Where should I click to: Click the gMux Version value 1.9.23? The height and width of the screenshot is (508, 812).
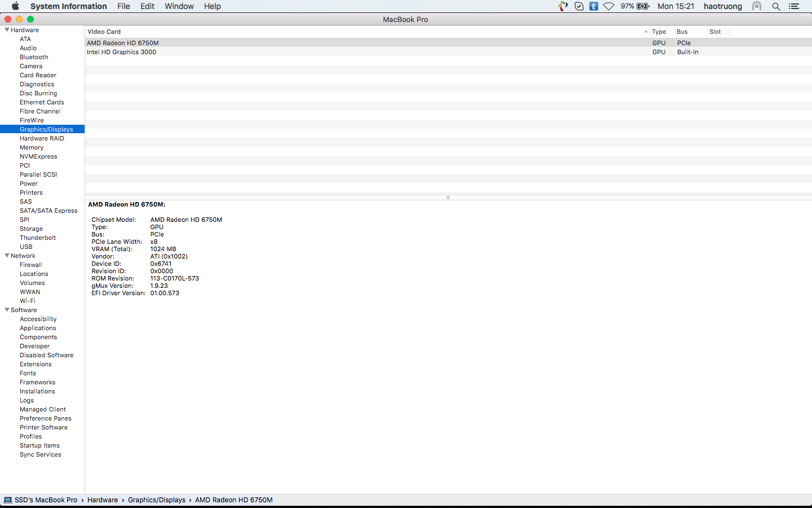coord(159,286)
